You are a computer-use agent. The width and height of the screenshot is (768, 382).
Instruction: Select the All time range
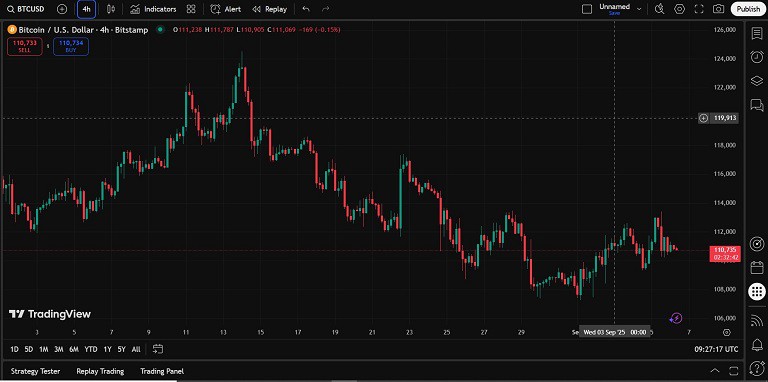pyautogui.click(x=136, y=349)
